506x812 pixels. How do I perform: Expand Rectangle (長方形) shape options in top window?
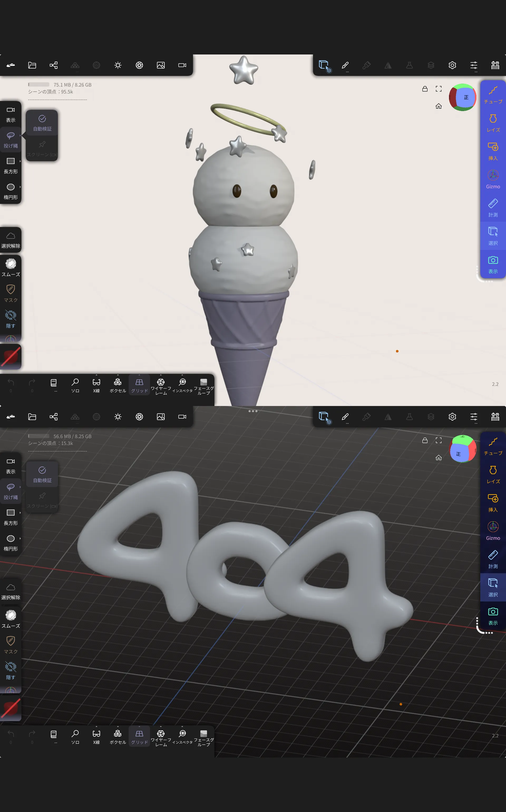pyautogui.click(x=20, y=161)
